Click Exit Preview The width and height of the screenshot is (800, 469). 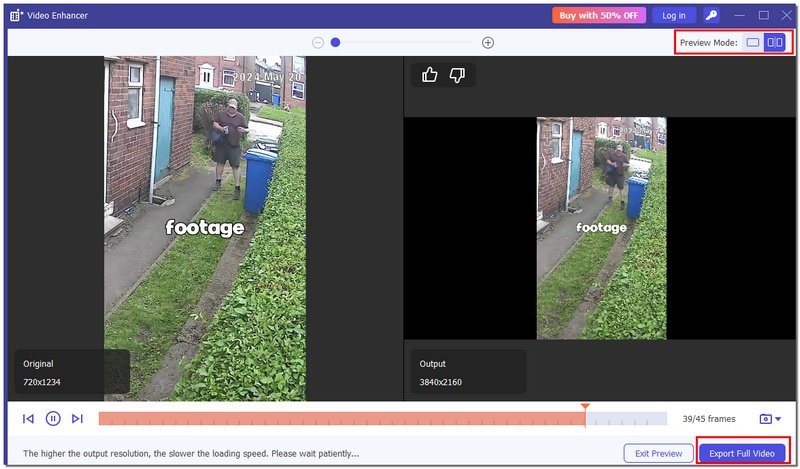tap(658, 453)
